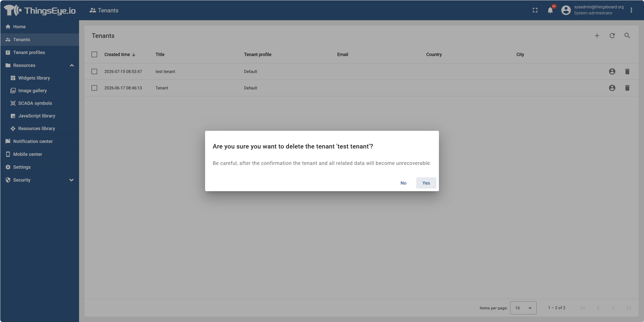The image size is (644, 322).
Task: Open notifications bell icon
Action: 550,10
